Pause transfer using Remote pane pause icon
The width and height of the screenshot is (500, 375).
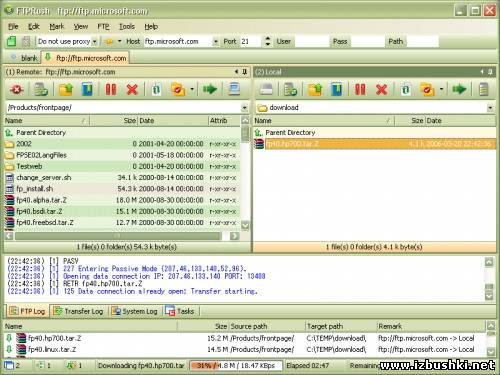click(111, 89)
